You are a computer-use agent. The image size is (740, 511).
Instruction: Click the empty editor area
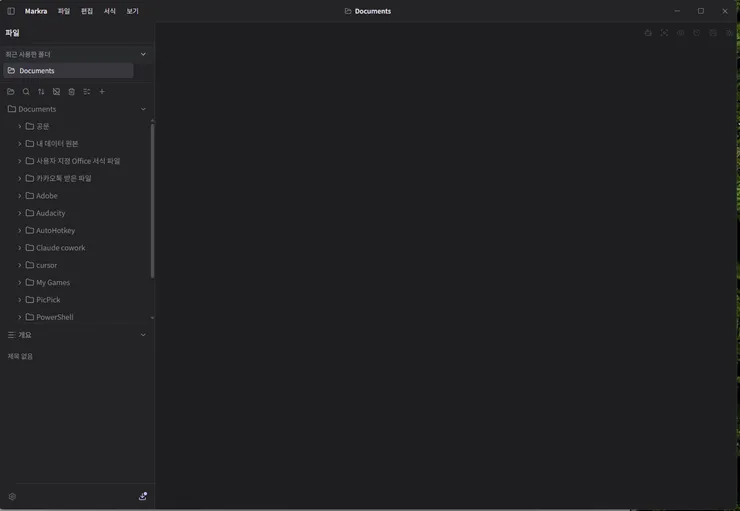(446, 264)
